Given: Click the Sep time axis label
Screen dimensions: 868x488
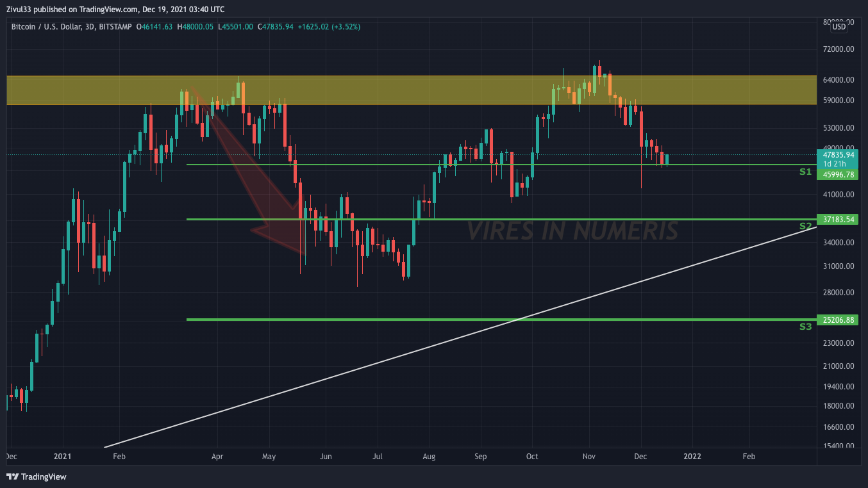Looking at the screenshot, I should [x=481, y=457].
